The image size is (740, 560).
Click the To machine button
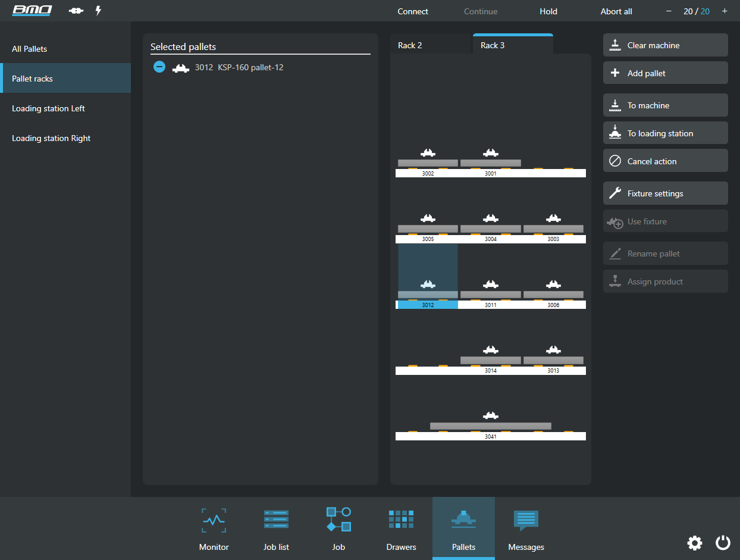coord(665,105)
